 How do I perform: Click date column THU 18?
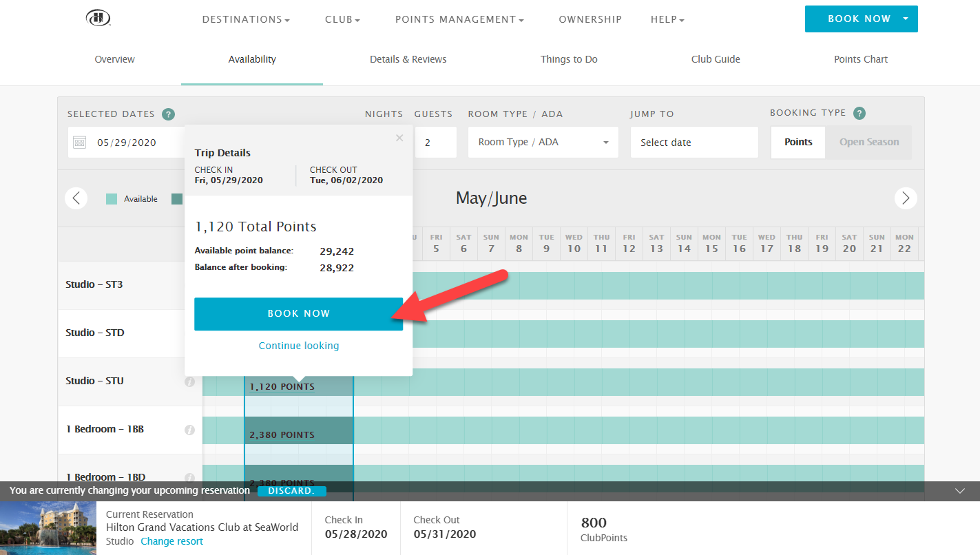(x=794, y=244)
